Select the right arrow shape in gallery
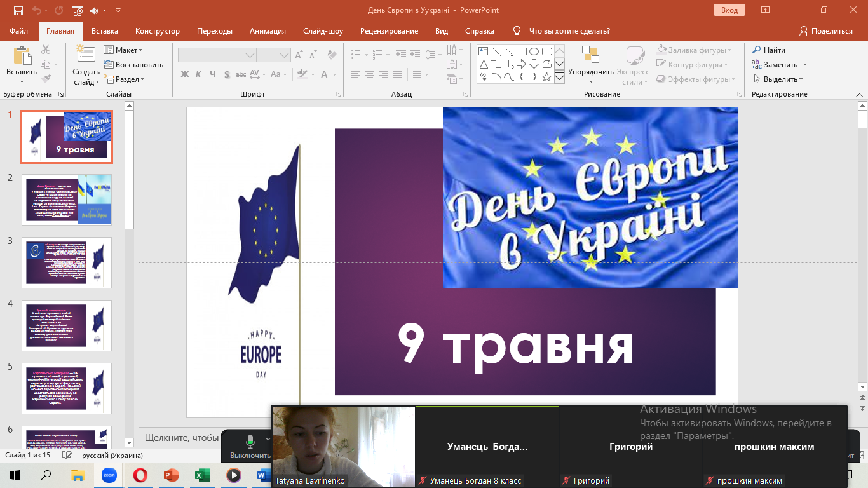The height and width of the screenshot is (488, 868). pyautogui.click(x=521, y=64)
